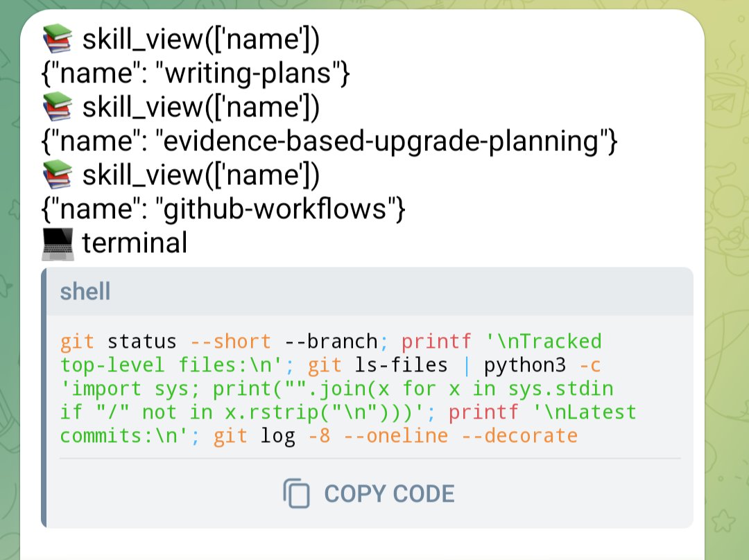This screenshot has width=749, height=560.
Task: Click the patterned chat wallpaper outside the bubble
Action: [727, 286]
